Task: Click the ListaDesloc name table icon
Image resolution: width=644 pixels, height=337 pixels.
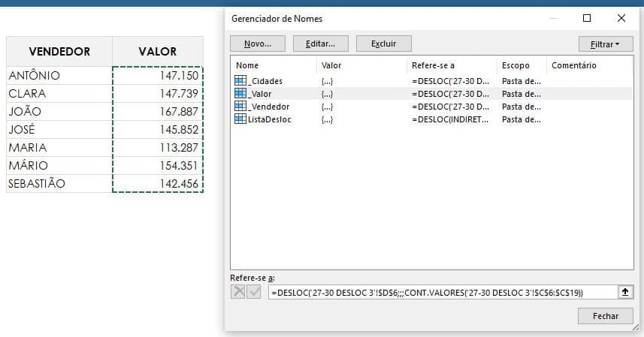Action: (241, 119)
